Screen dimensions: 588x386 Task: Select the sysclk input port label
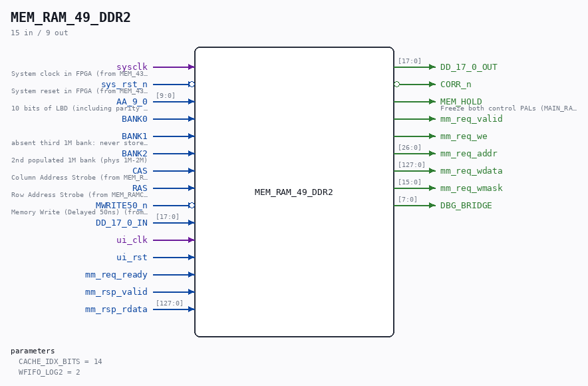pos(132,67)
